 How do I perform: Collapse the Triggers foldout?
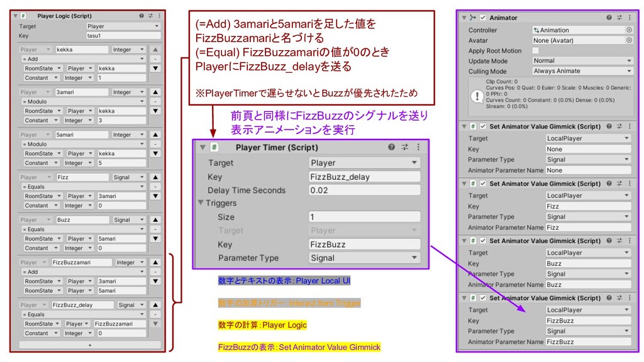[201, 203]
